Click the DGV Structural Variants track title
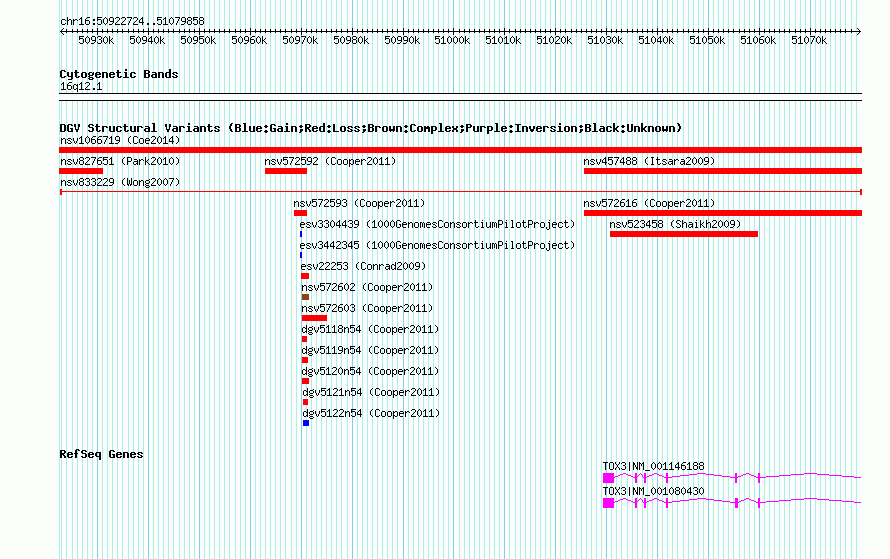The width and height of the screenshot is (890, 559). click(x=371, y=128)
